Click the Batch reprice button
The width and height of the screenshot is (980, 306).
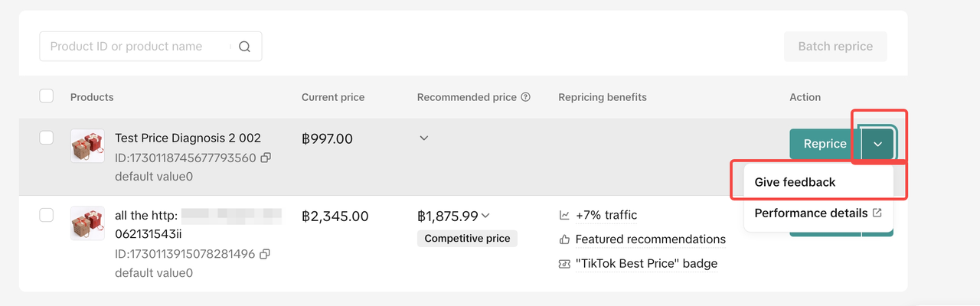point(835,47)
